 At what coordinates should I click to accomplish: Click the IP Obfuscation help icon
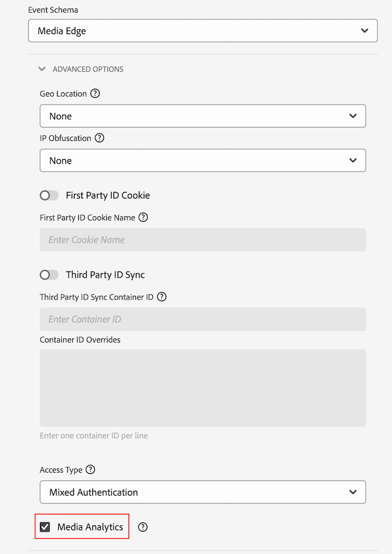point(100,138)
